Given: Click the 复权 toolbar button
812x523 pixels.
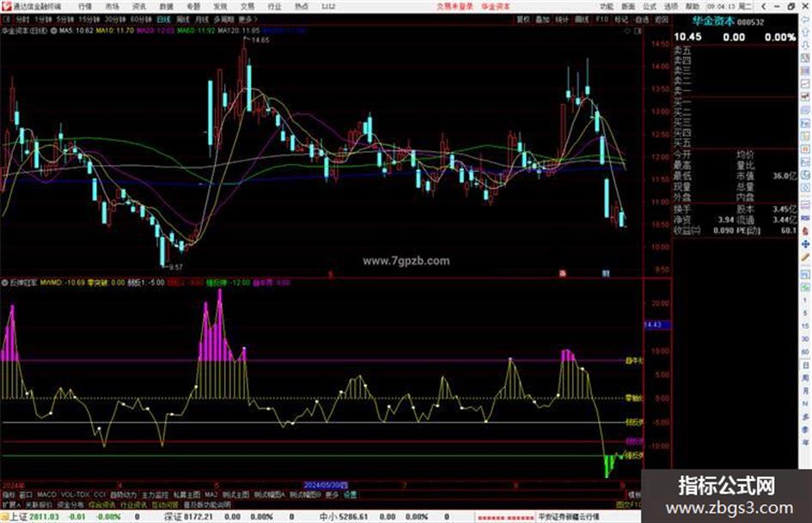Looking at the screenshot, I should pyautogui.click(x=523, y=20).
